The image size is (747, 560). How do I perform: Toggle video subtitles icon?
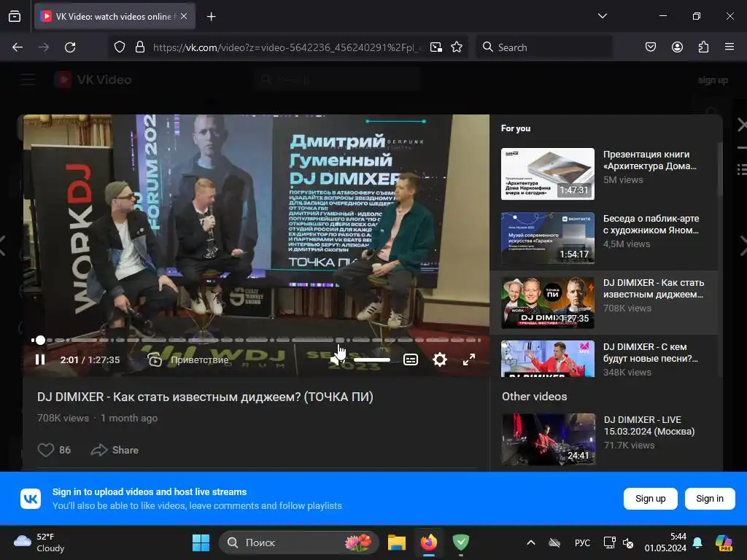(x=411, y=359)
